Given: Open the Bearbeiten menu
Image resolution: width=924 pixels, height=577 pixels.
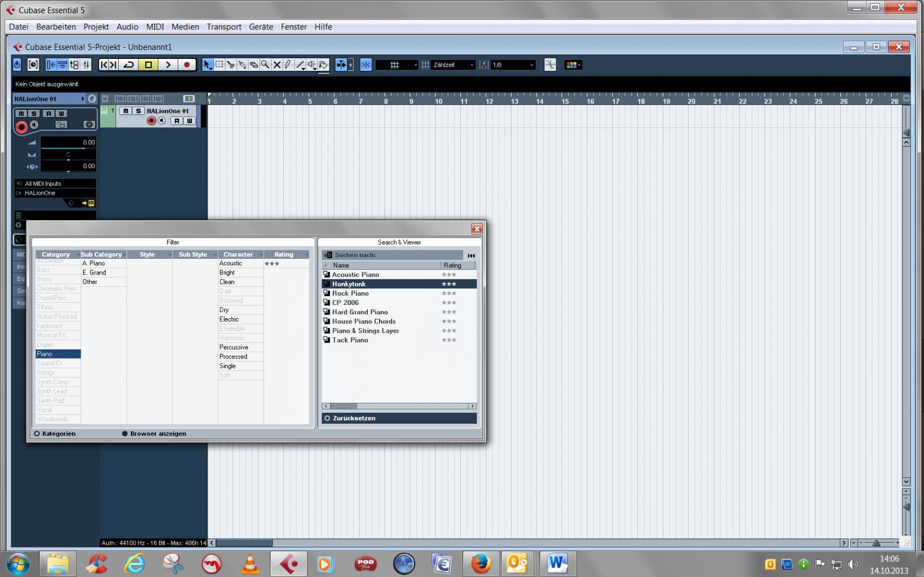Looking at the screenshot, I should click(x=56, y=27).
